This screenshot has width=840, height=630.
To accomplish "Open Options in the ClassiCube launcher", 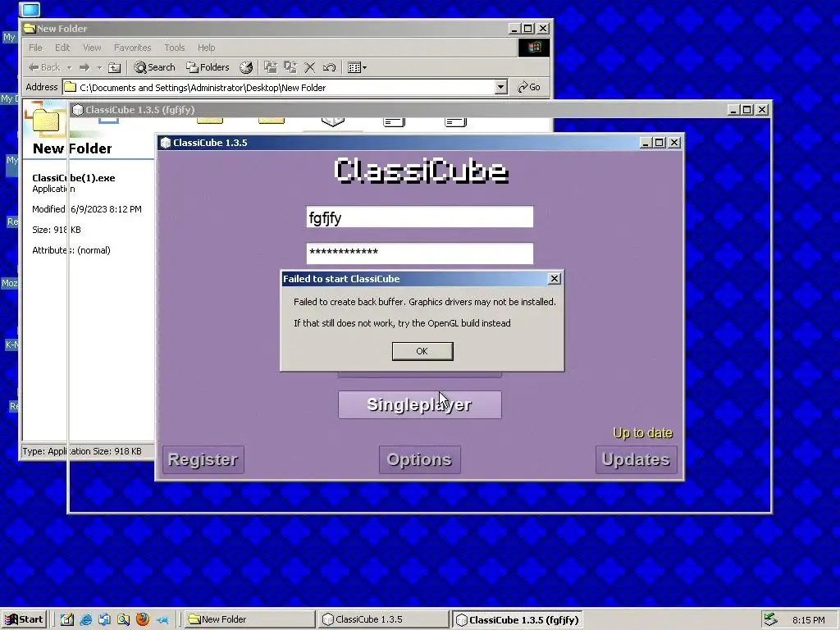I will (419, 459).
